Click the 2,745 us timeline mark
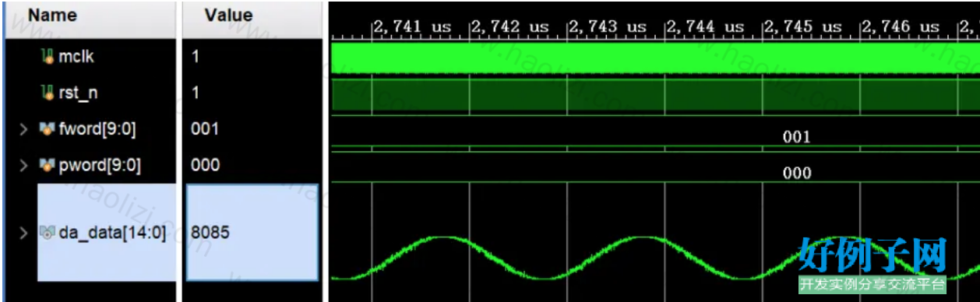This screenshot has width=980, height=302. click(x=803, y=26)
